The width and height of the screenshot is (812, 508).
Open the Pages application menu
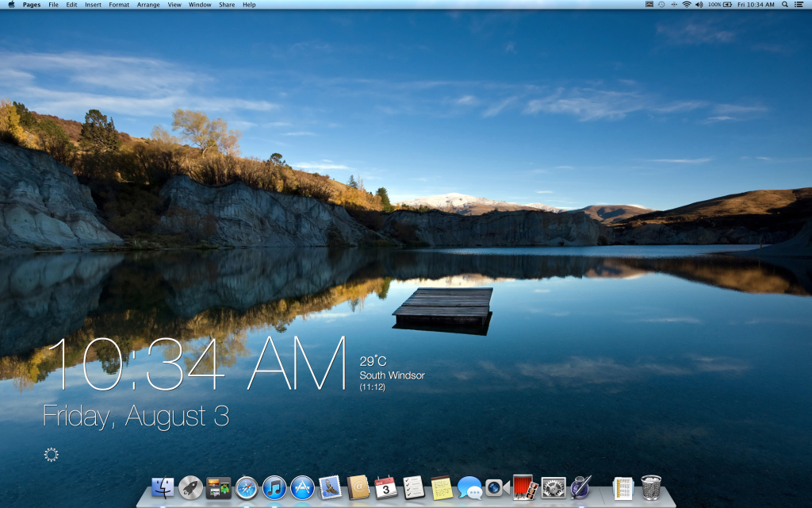(30, 4)
